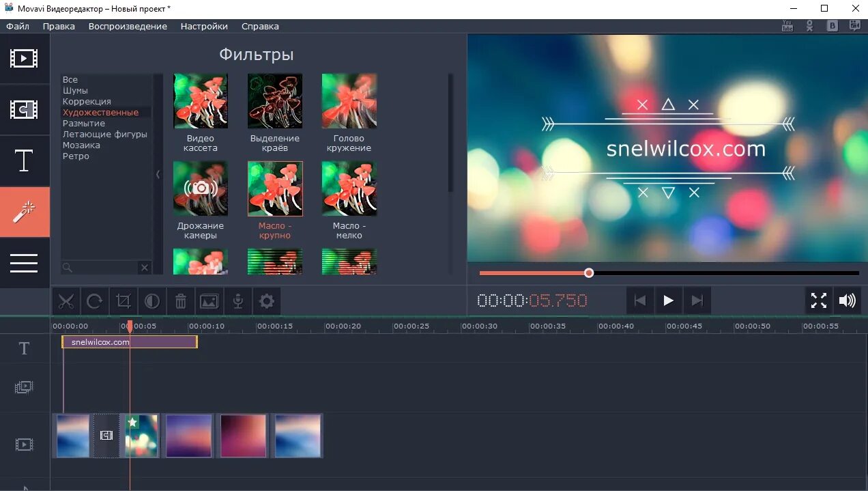Open the more options hamburger tab
Screen dimensions: 868x491
tap(24, 263)
